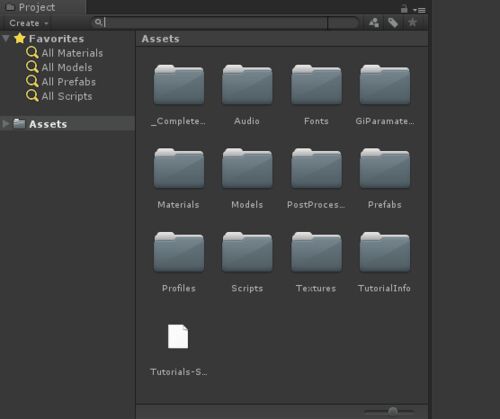Screen dimensions: 500x419
Task: Click the Assets breadcrumb header
Action: point(161,39)
